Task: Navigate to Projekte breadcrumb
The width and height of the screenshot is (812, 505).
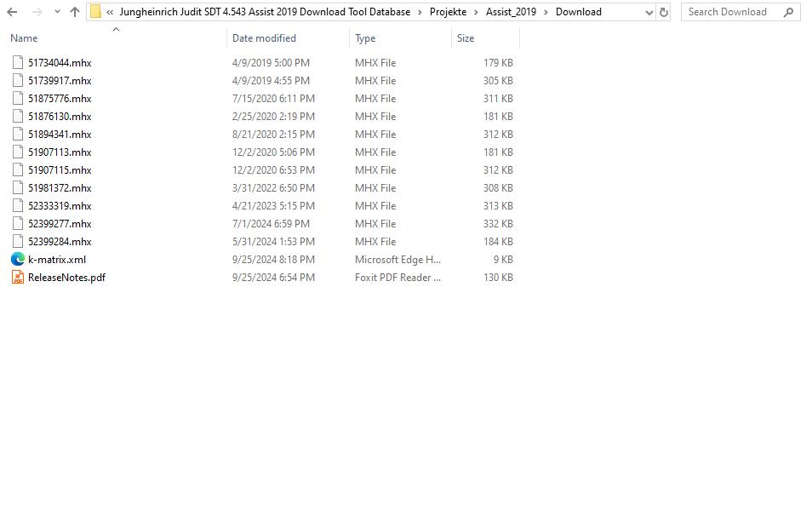Action: pyautogui.click(x=448, y=12)
